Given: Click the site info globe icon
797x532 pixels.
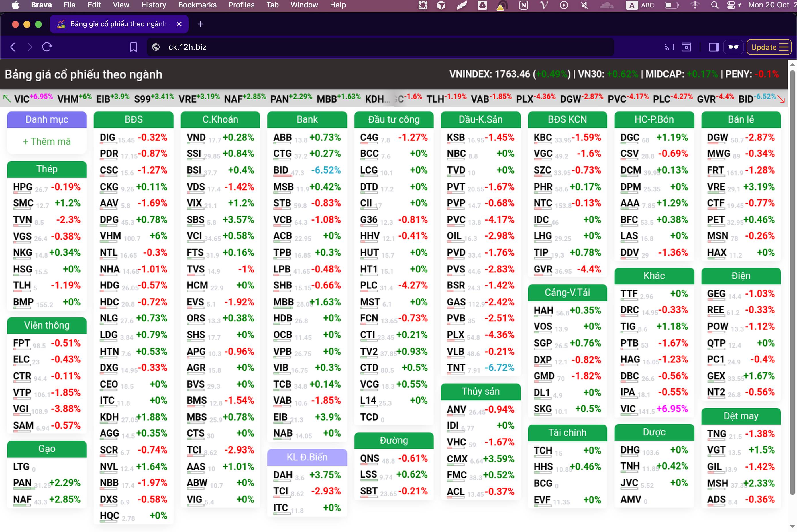Looking at the screenshot, I should tap(156, 47).
